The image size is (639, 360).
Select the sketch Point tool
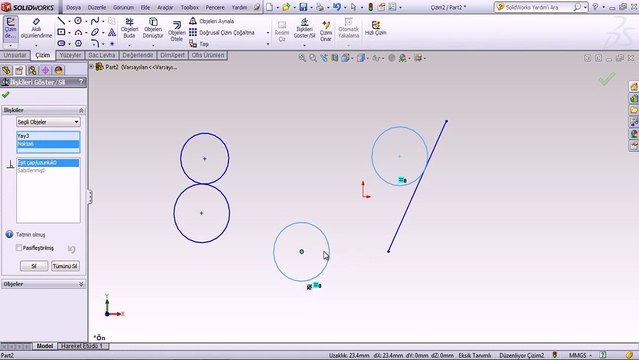[x=112, y=43]
